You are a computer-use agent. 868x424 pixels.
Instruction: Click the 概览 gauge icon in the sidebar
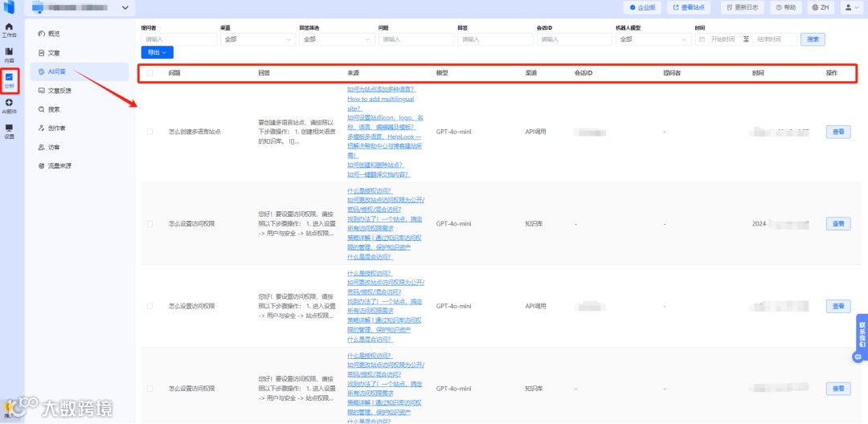(41, 34)
